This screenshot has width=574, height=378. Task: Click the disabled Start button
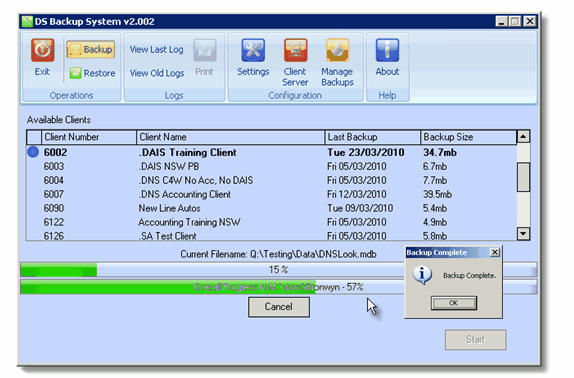tap(476, 340)
